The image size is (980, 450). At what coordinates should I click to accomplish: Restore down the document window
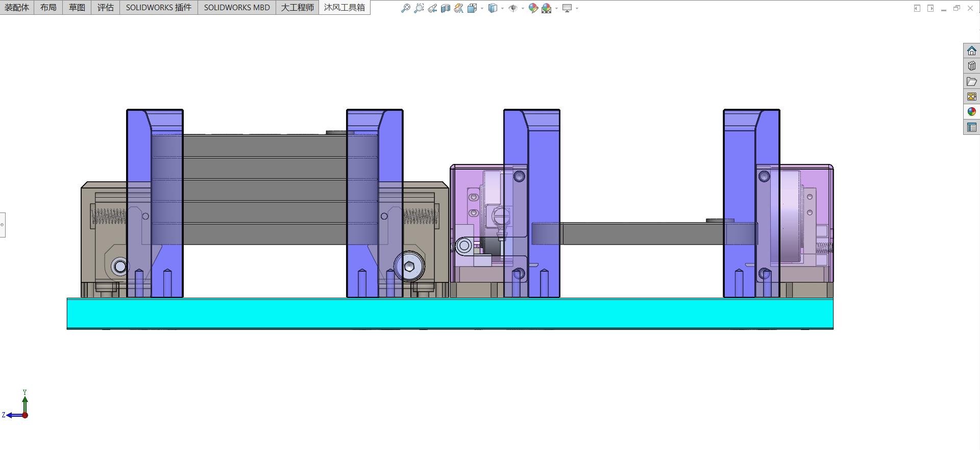click(x=957, y=8)
